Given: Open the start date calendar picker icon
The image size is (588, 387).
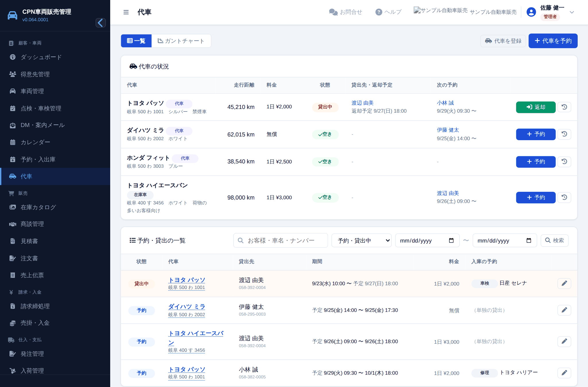Looking at the screenshot, I should (x=451, y=241).
